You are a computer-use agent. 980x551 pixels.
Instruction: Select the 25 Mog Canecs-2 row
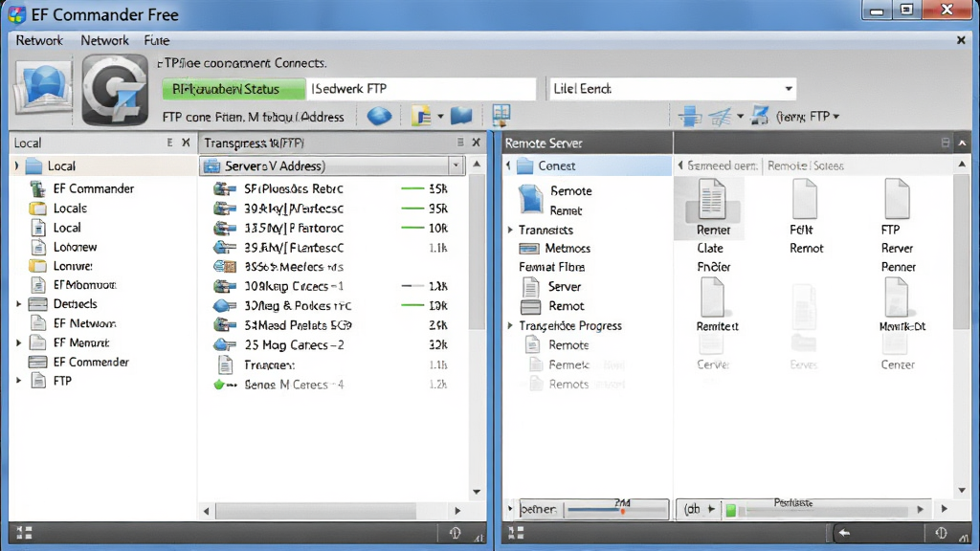point(331,344)
